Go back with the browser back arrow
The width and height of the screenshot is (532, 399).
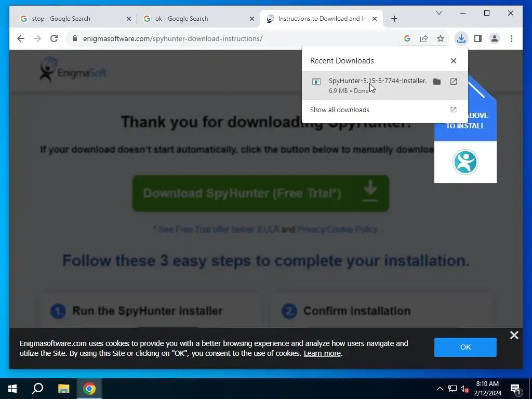click(21, 38)
